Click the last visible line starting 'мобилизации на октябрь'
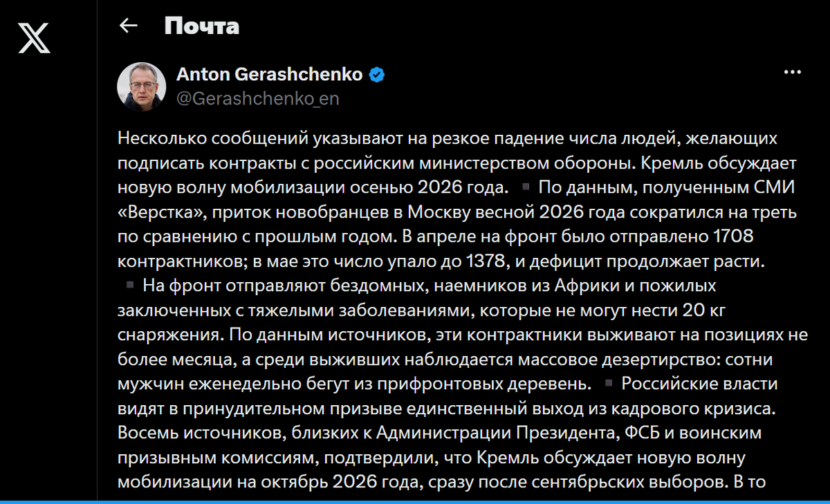This screenshot has width=830, height=504. coord(441,483)
